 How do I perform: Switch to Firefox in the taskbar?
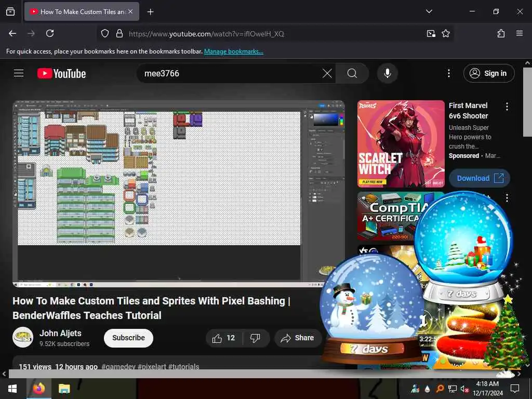tap(38, 389)
